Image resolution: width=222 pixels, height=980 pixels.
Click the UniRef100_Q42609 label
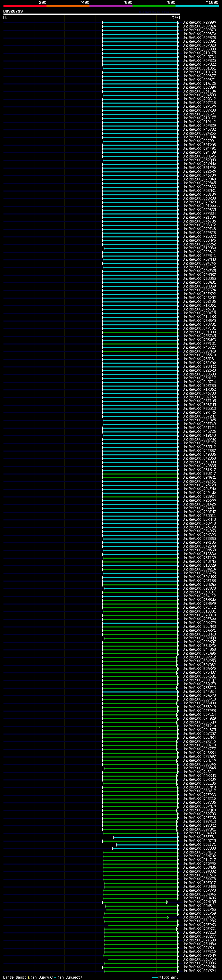click(199, 546)
